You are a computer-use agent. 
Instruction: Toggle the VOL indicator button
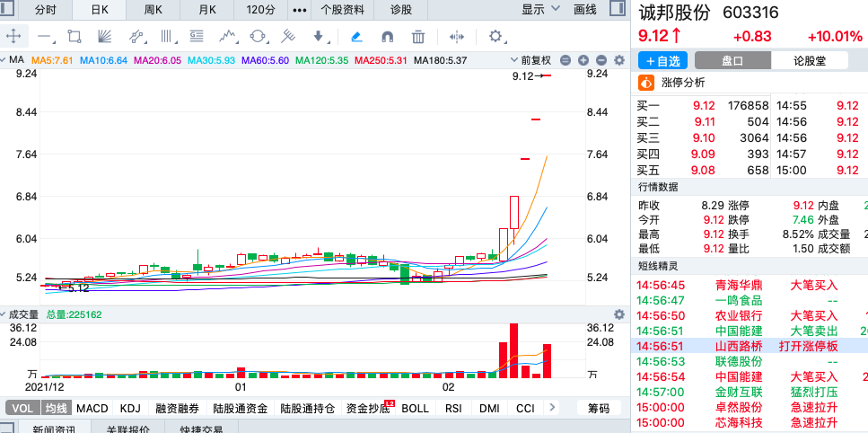(22, 408)
